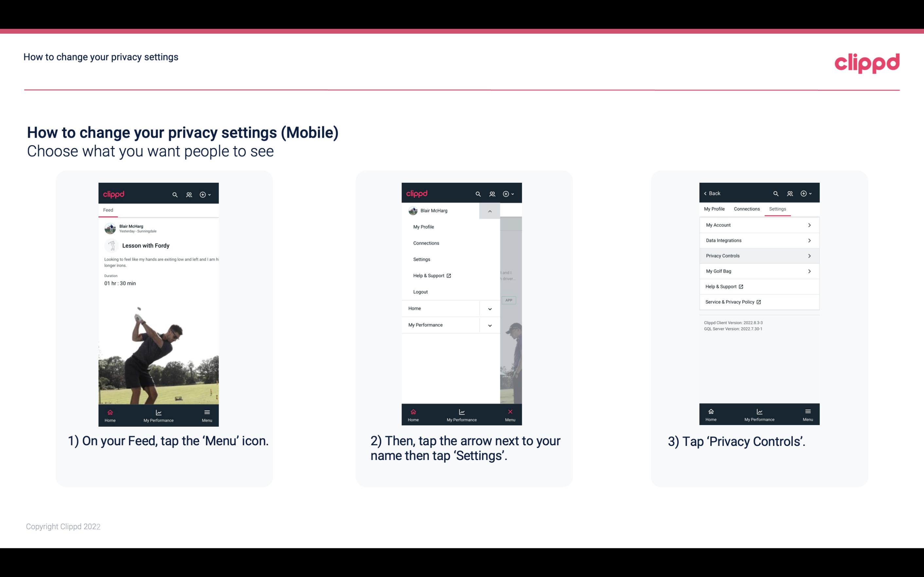
Task: Tap the Clippd logo in feed screen
Action: pos(114,193)
